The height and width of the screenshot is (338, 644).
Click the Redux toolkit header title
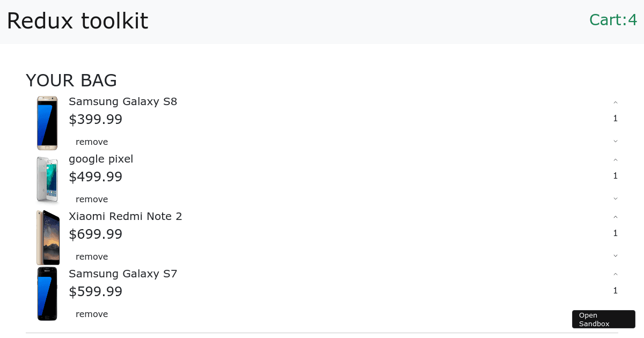(x=77, y=21)
